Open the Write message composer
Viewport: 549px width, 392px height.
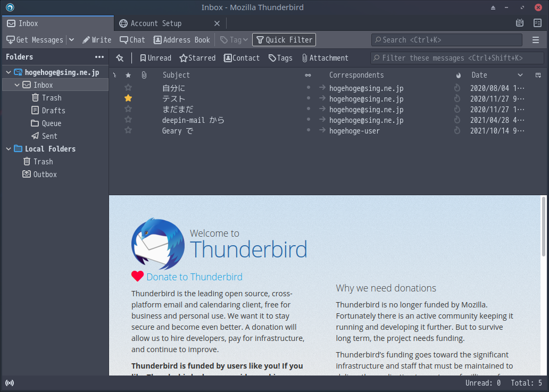point(97,39)
